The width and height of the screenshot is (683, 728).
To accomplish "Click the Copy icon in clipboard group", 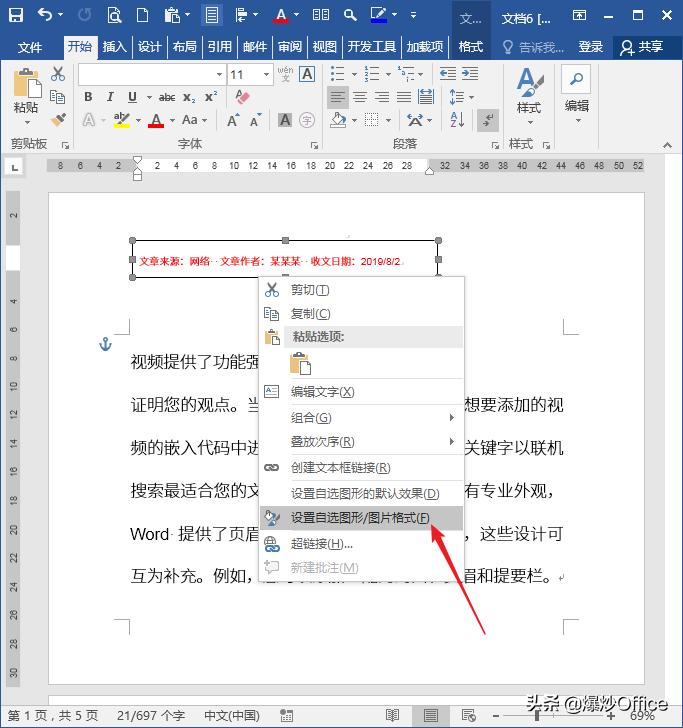I will coord(58,97).
